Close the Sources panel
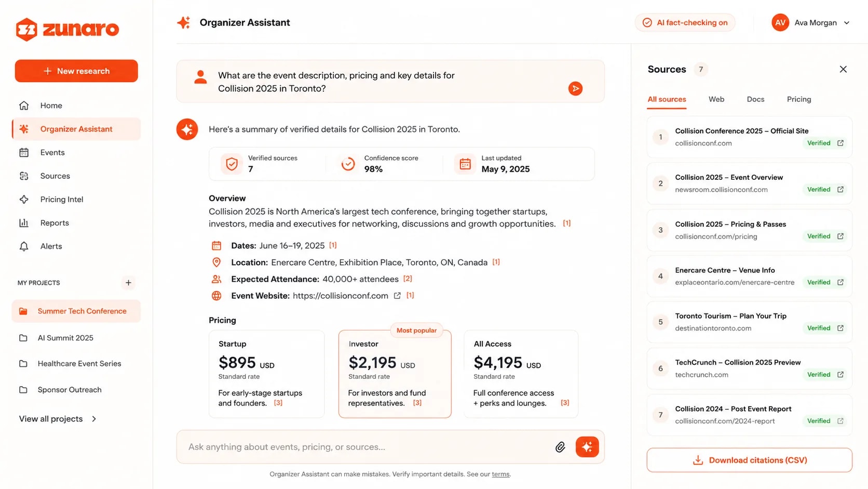Viewport: 868px width, 489px height. 843,69
